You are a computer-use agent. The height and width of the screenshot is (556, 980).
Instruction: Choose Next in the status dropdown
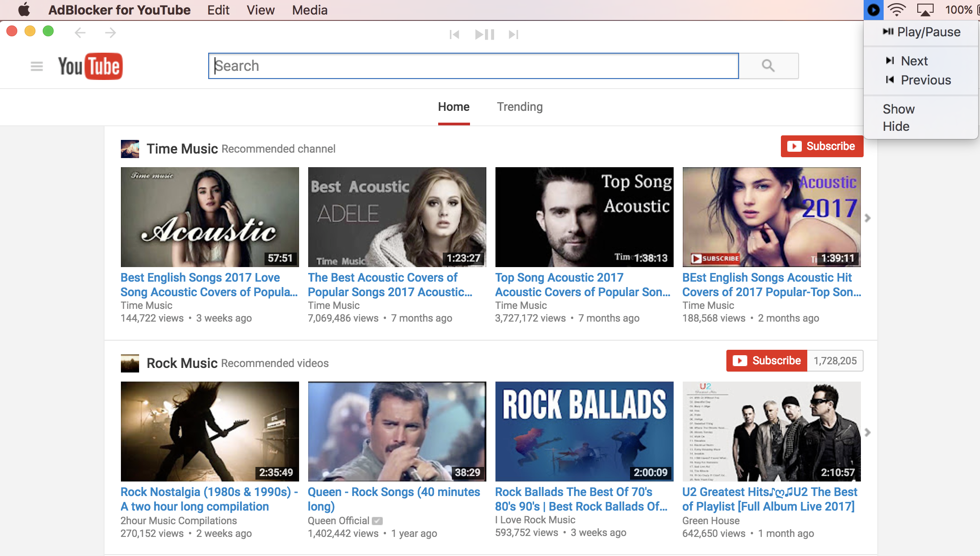[x=921, y=61]
